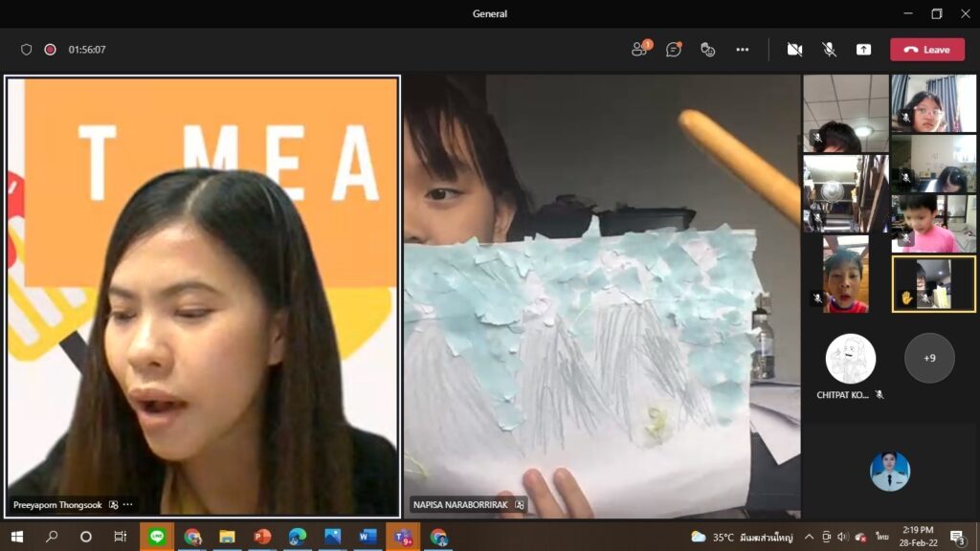Open the 35°C weather widget

coord(713,537)
